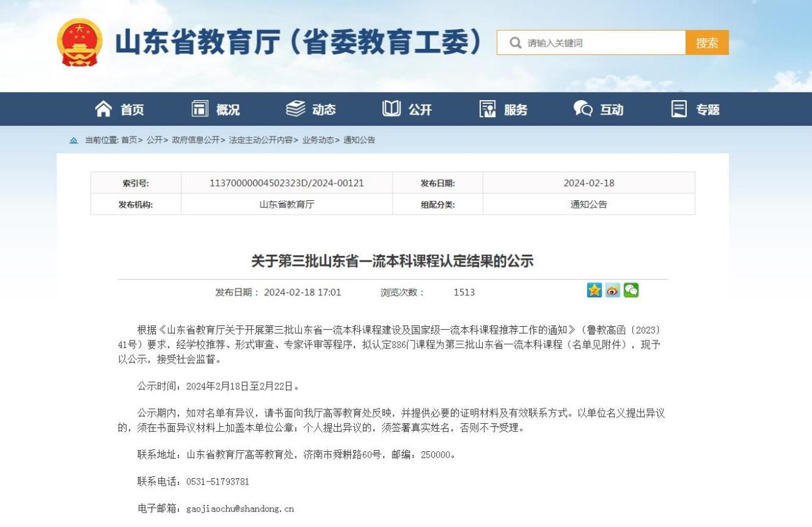Click the 概况 overview icon

(200, 109)
